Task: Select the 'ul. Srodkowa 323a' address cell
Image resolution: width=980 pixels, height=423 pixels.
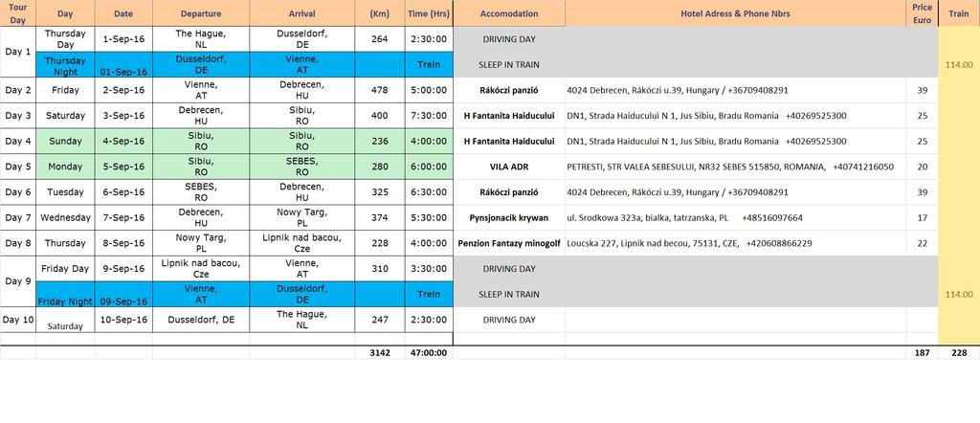Action: [736, 217]
